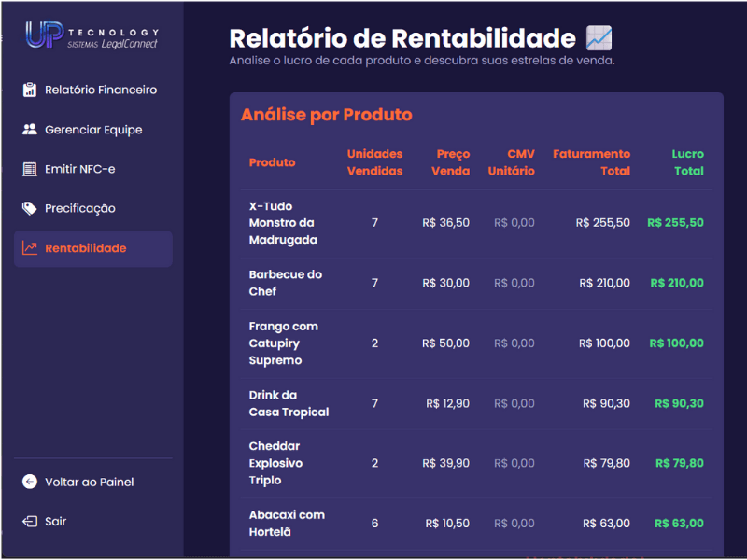
Task: Click the Sair option to log out
Action: (58, 521)
